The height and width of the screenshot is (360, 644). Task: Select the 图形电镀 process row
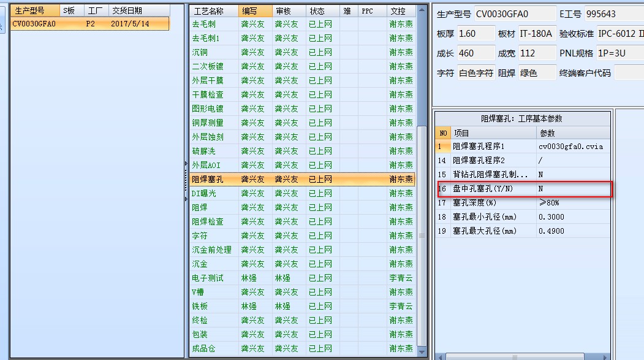click(303, 109)
